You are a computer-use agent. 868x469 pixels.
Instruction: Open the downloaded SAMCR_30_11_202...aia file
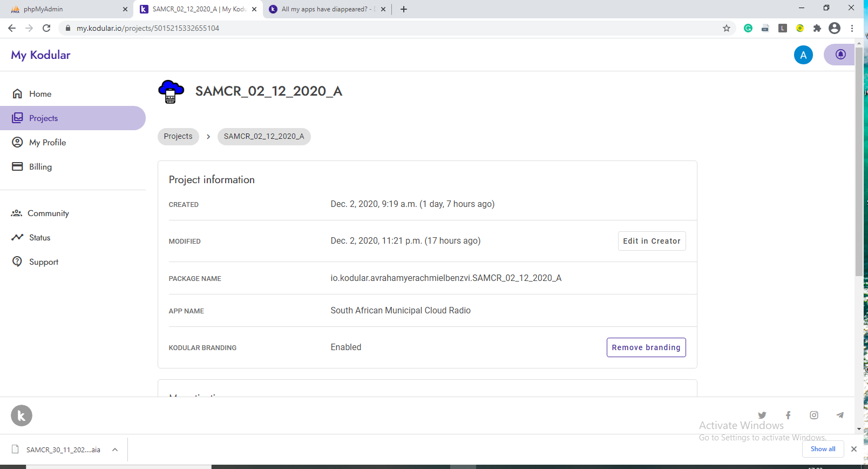point(56,450)
